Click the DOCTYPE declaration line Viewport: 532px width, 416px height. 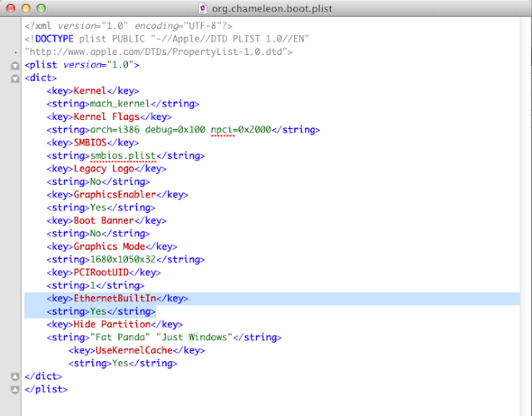click(166, 39)
